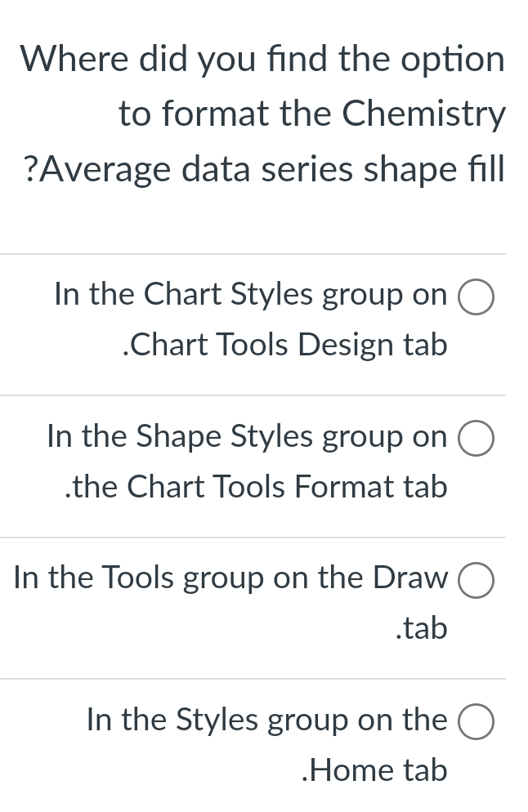Select the Chart Tools Design tab answer radio button
This screenshot has width=528, height=812.
(478, 297)
